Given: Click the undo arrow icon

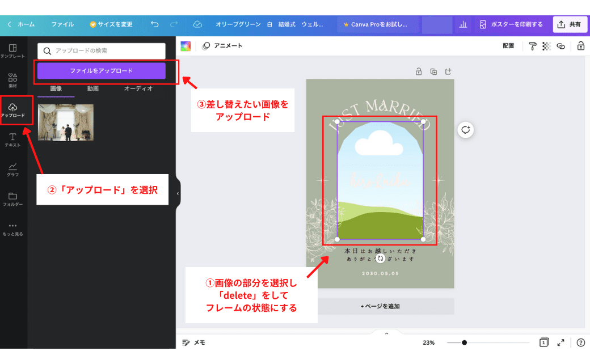Looking at the screenshot, I should click(x=154, y=24).
